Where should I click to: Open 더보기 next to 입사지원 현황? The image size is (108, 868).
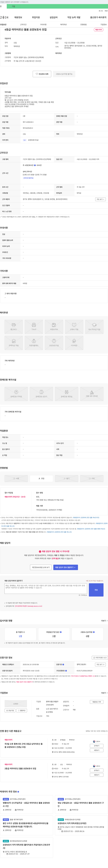click(104, 621)
